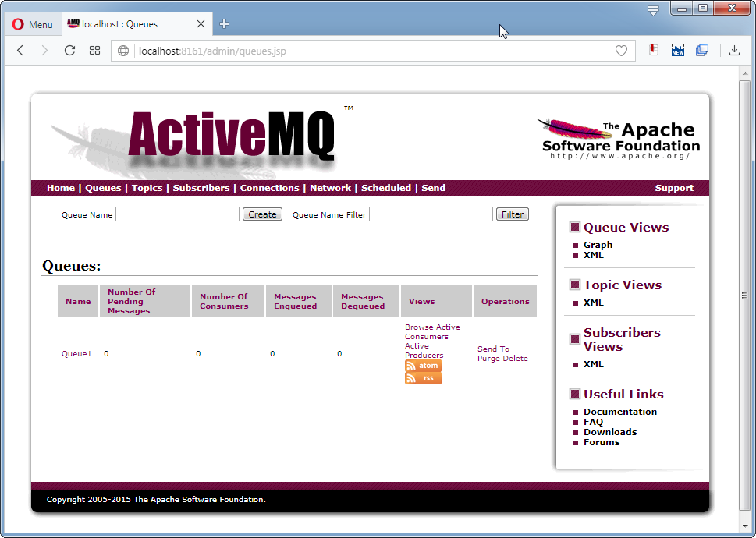Open the atom feed icon
This screenshot has width=756, height=538.
(x=424, y=366)
